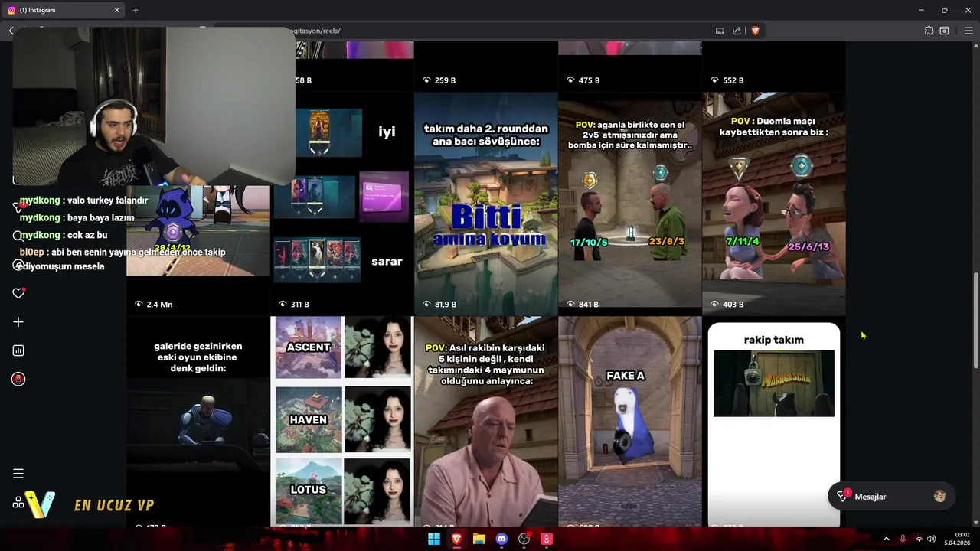Open OBS Studio from the taskbar
Screen dimensions: 980x551
click(x=524, y=539)
